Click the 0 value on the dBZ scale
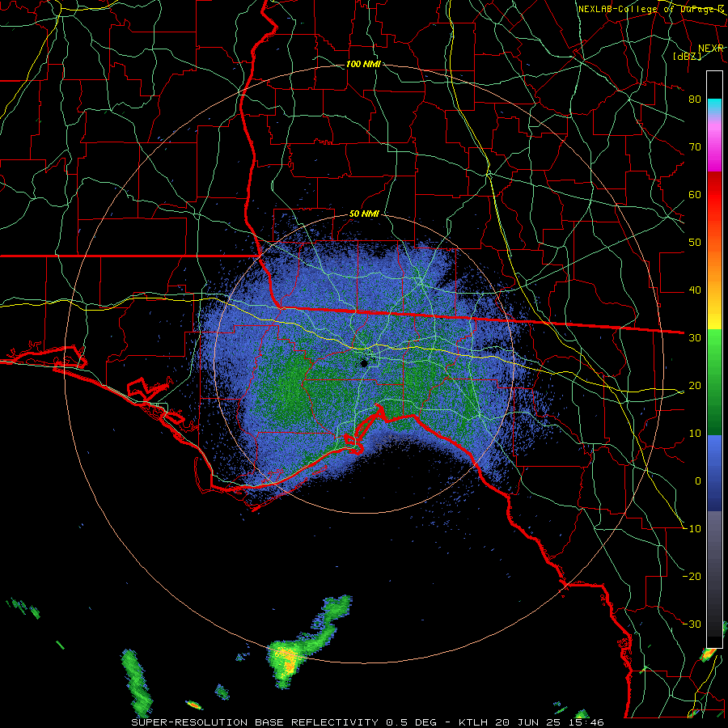Image resolution: width=728 pixels, height=728 pixels. pos(698,481)
